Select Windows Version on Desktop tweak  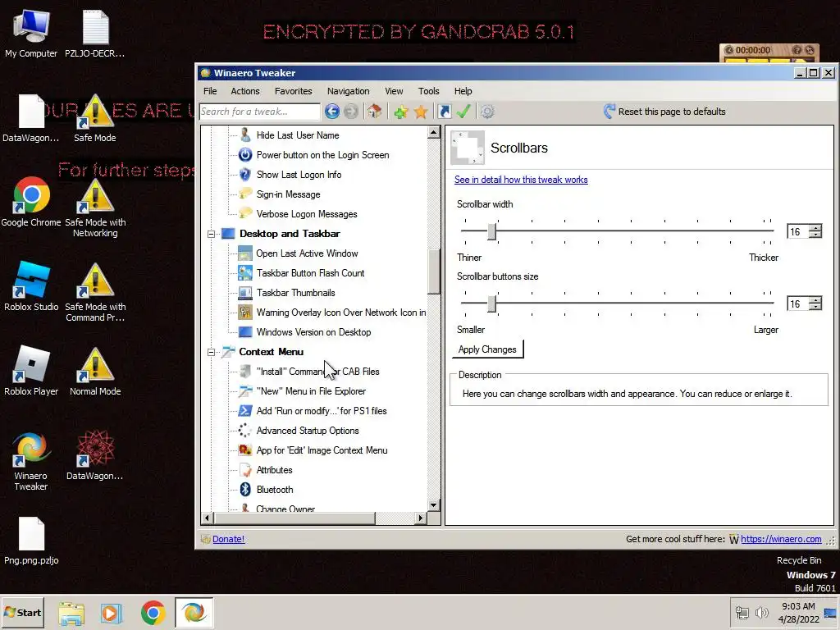tap(313, 332)
